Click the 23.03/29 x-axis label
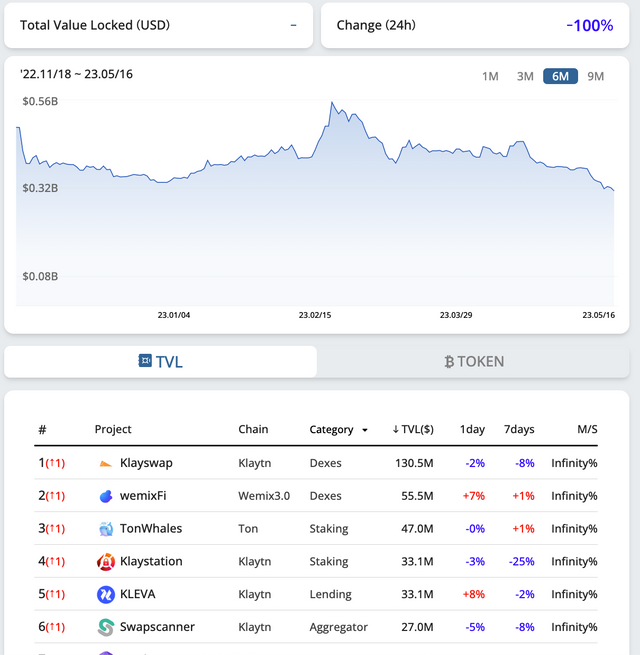 click(x=456, y=315)
